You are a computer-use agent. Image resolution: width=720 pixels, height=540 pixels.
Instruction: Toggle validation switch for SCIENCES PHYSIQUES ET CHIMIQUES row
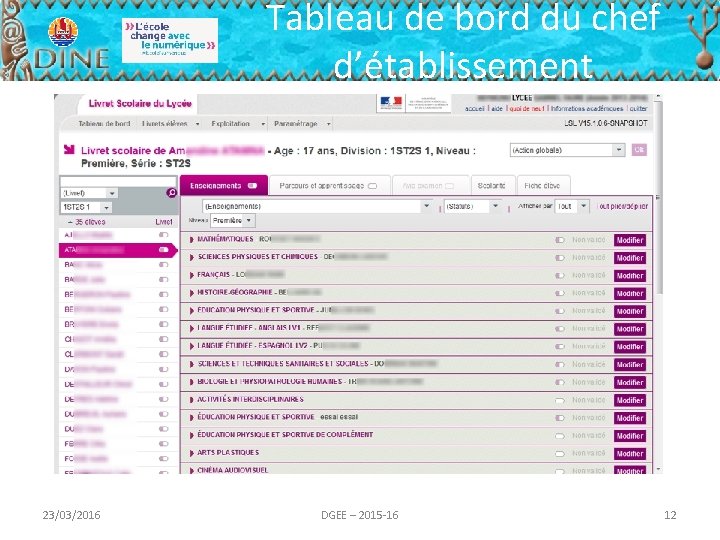[x=559, y=258]
